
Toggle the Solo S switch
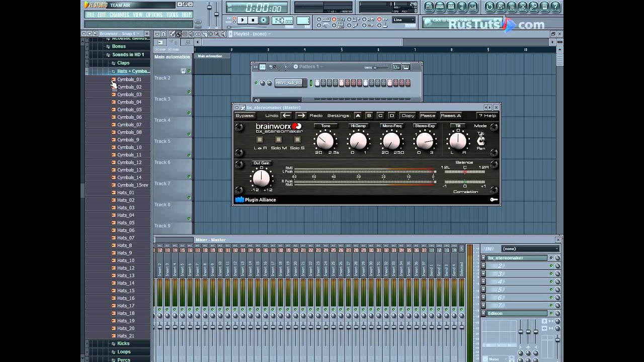pos(297,140)
